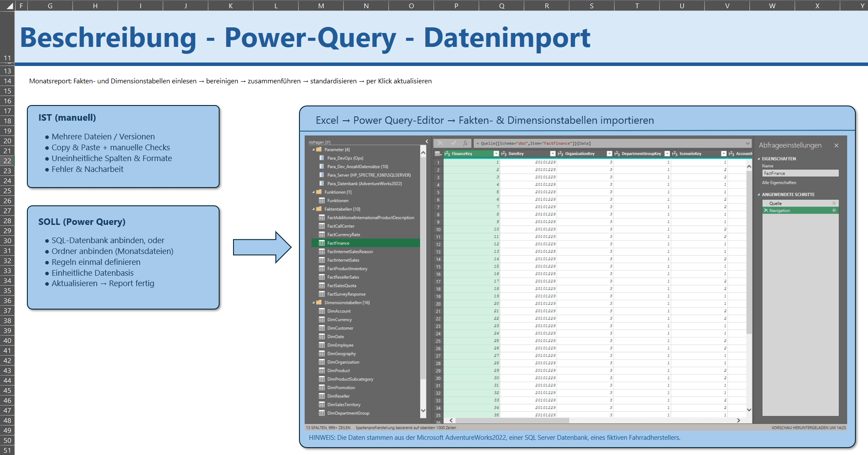Screen dimensions: 868x455
Task: Click the table menu icon in the grid corner
Action: click(x=438, y=154)
